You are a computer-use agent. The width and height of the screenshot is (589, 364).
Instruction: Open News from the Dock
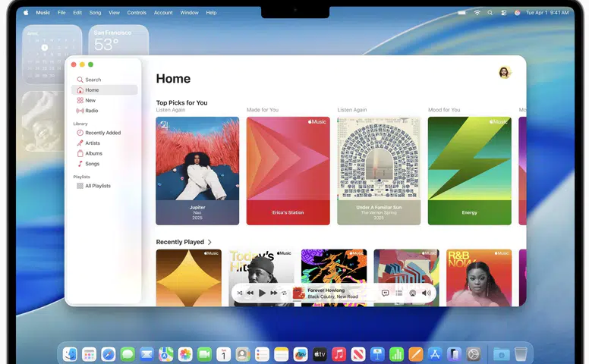[x=358, y=354]
